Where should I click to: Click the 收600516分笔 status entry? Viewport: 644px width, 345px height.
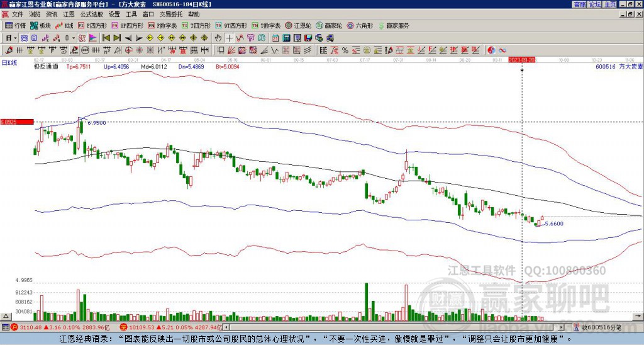pyautogui.click(x=601, y=327)
